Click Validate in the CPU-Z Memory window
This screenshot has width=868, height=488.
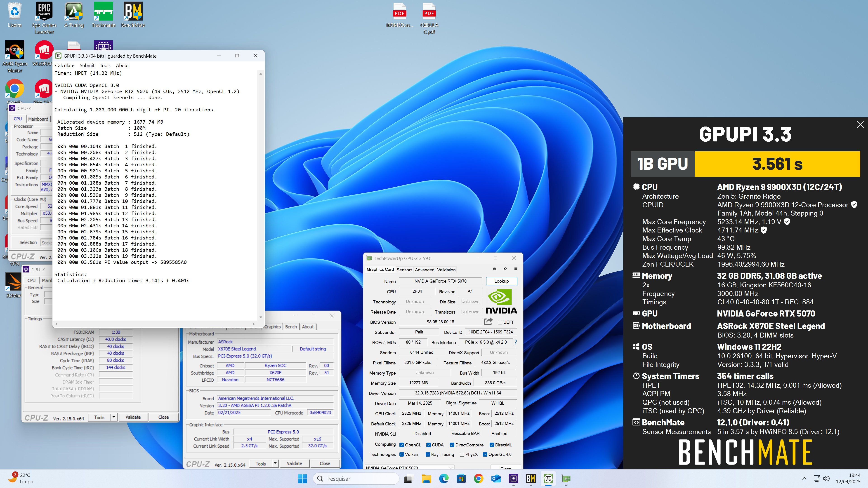(x=133, y=417)
